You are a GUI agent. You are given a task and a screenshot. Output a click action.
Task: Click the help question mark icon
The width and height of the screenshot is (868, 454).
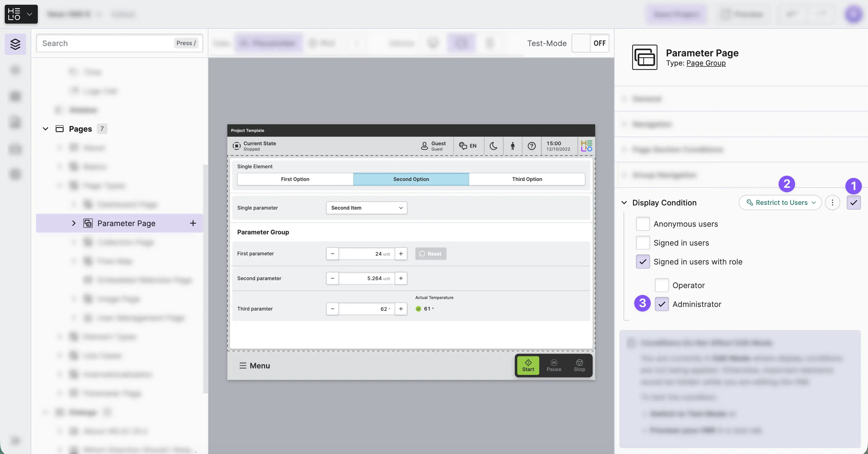click(x=531, y=146)
